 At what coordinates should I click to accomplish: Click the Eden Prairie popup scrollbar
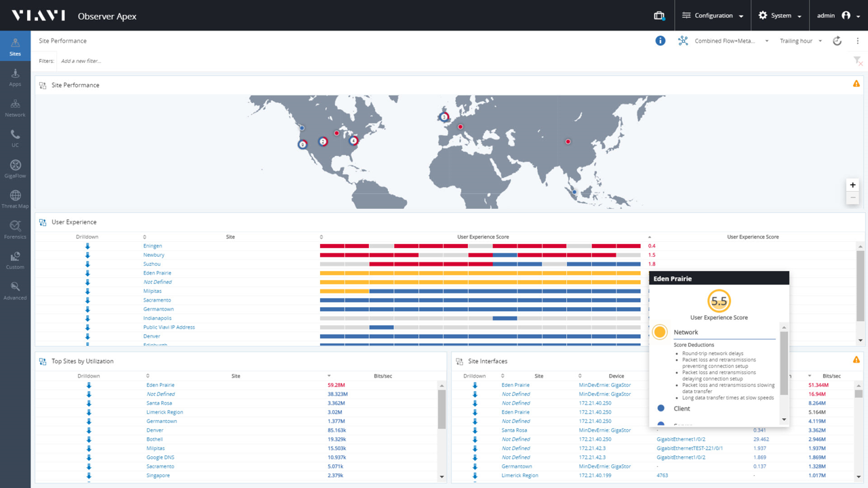785,363
